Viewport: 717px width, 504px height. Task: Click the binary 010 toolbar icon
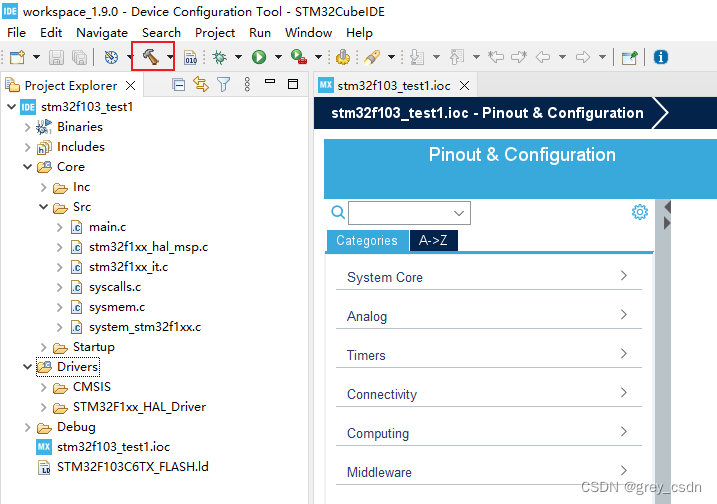(x=190, y=58)
